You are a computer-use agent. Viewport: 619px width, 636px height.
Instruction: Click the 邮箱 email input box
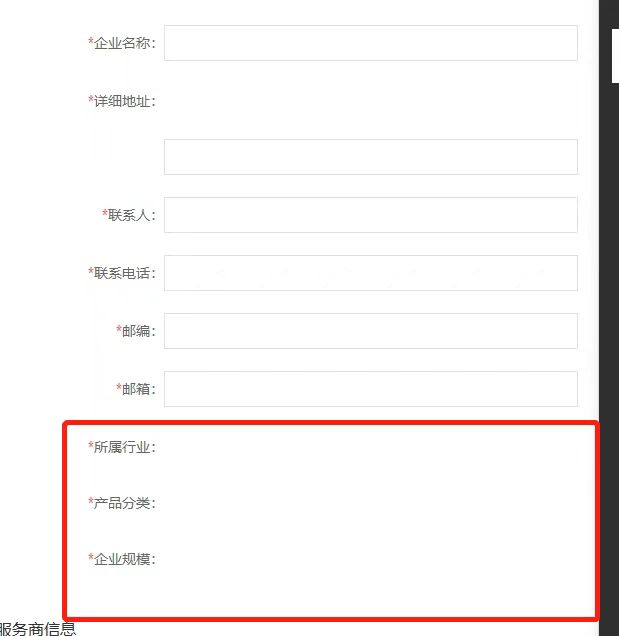point(370,389)
